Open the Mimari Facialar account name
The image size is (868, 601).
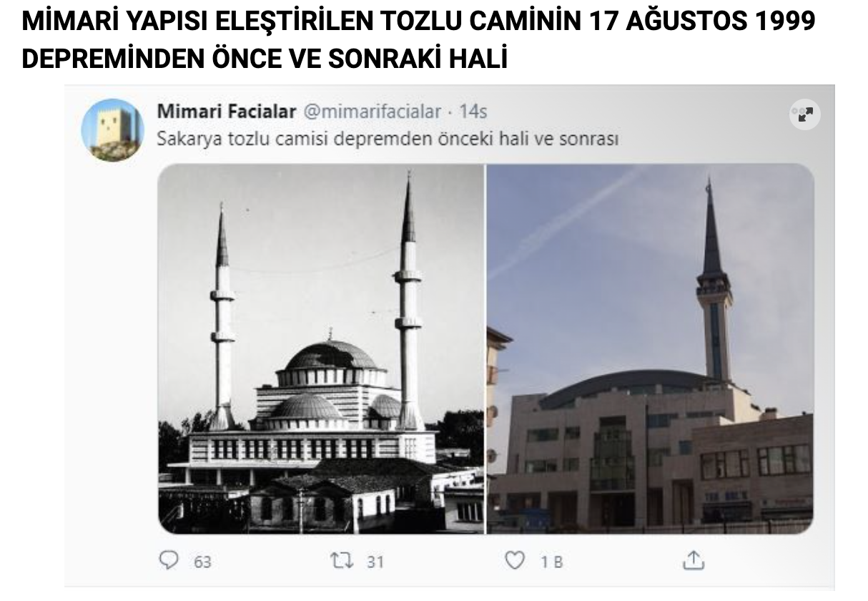(226, 112)
